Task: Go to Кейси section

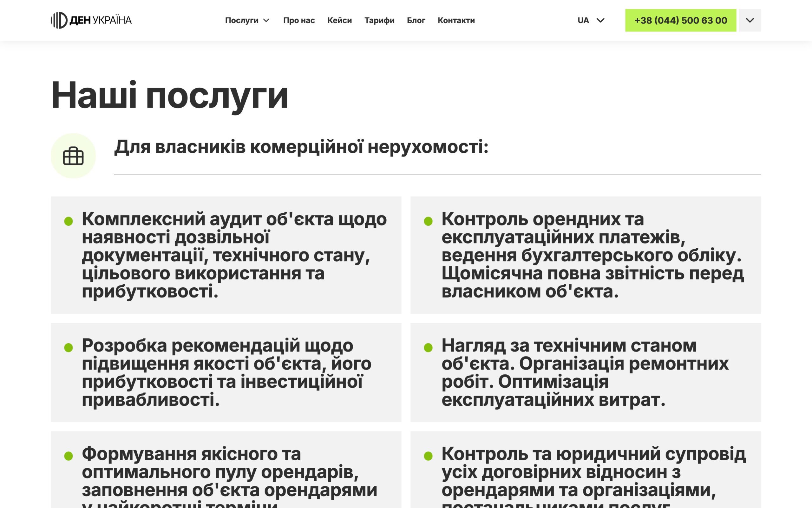Action: click(x=340, y=21)
